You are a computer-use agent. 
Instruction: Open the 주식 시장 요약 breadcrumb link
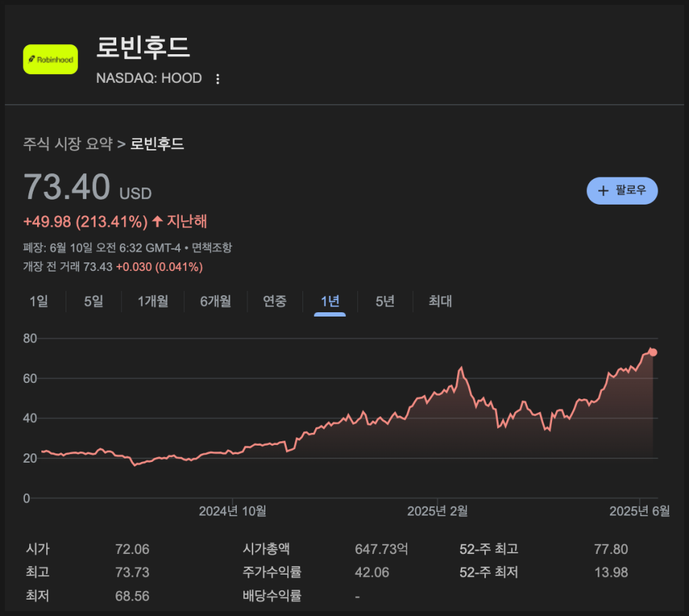point(68,144)
